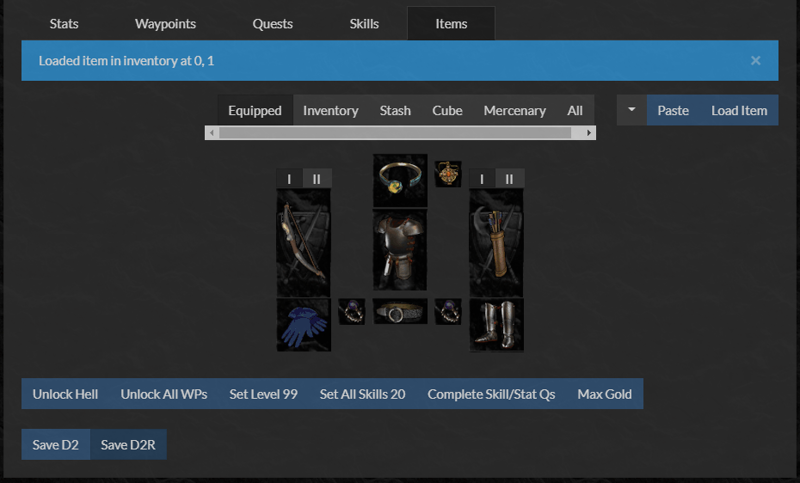Click Set All Skills 20 button
The width and height of the screenshot is (800, 483).
[x=362, y=394]
